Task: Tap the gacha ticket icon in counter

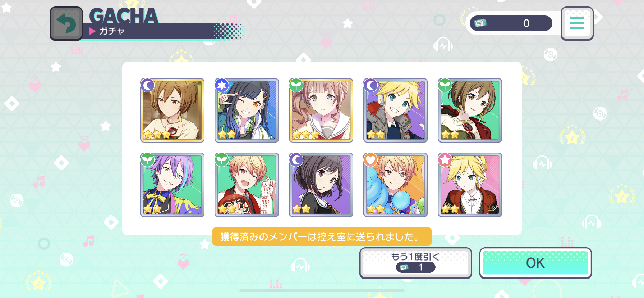Action: [x=480, y=23]
